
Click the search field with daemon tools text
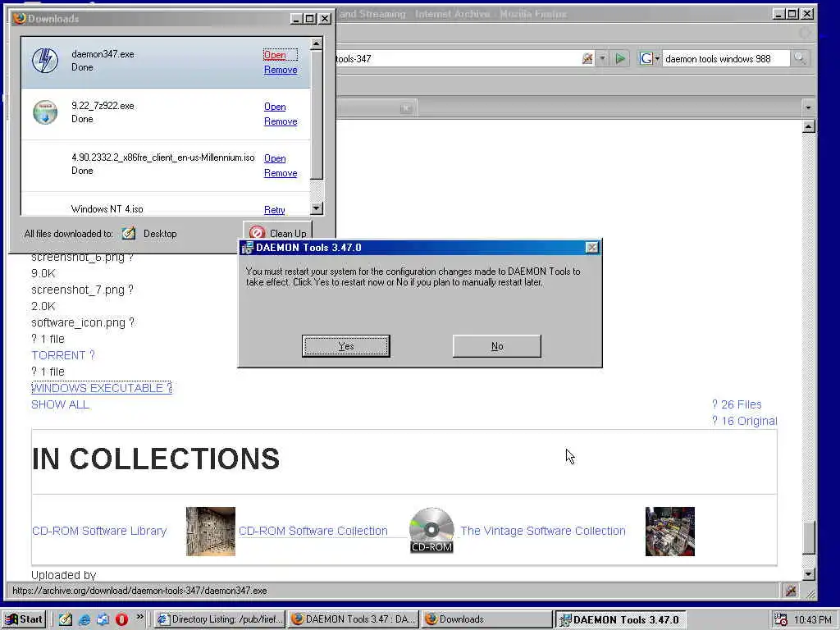click(725, 59)
